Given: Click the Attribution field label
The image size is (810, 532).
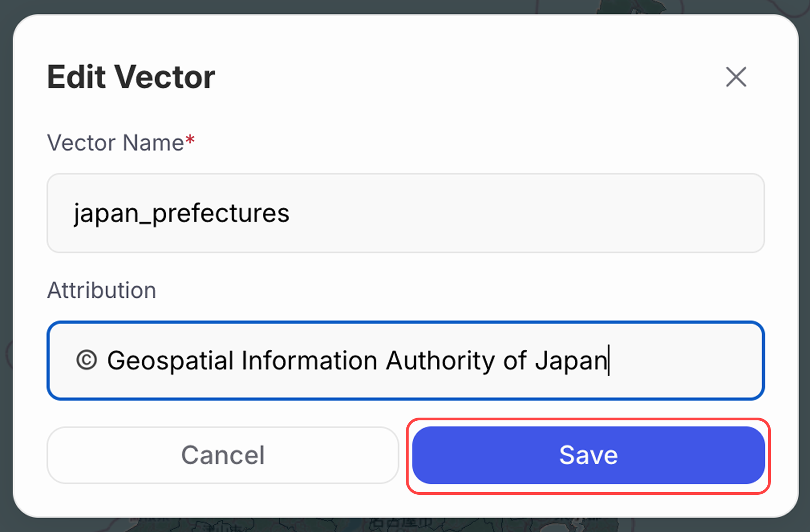Looking at the screenshot, I should (102, 291).
